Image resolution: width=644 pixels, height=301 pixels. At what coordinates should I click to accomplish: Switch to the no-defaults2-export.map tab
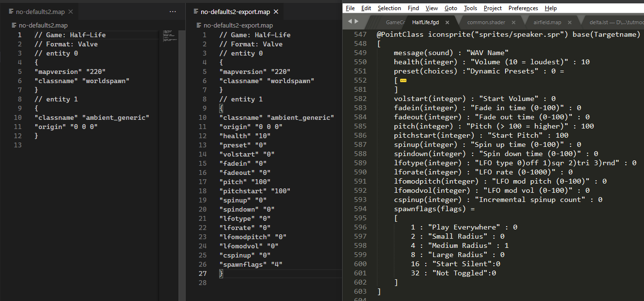click(236, 12)
